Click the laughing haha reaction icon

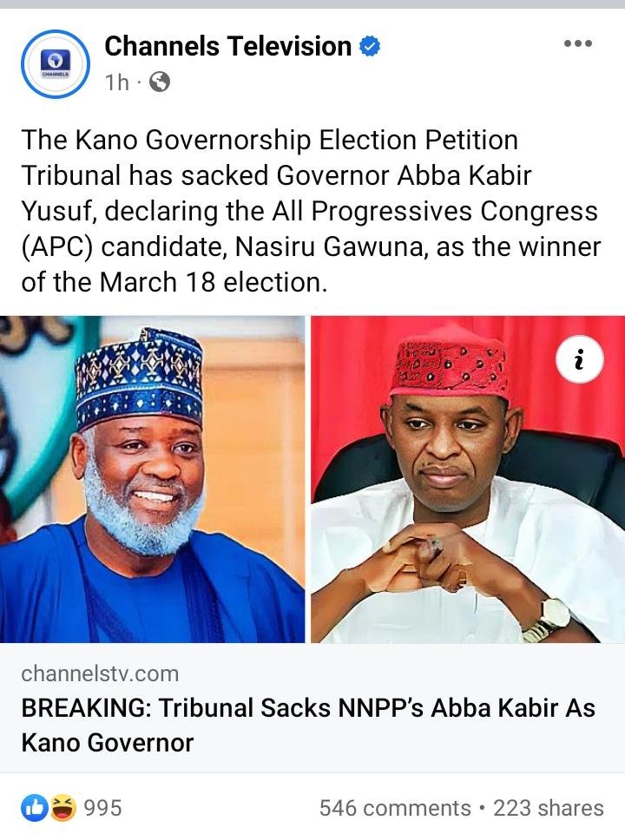coord(63,808)
